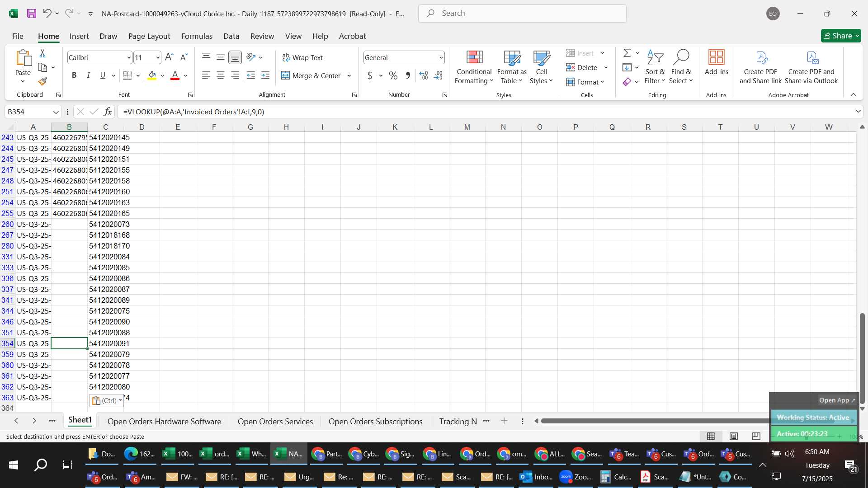
Task: Click Increase Indent icon
Action: click(x=265, y=75)
